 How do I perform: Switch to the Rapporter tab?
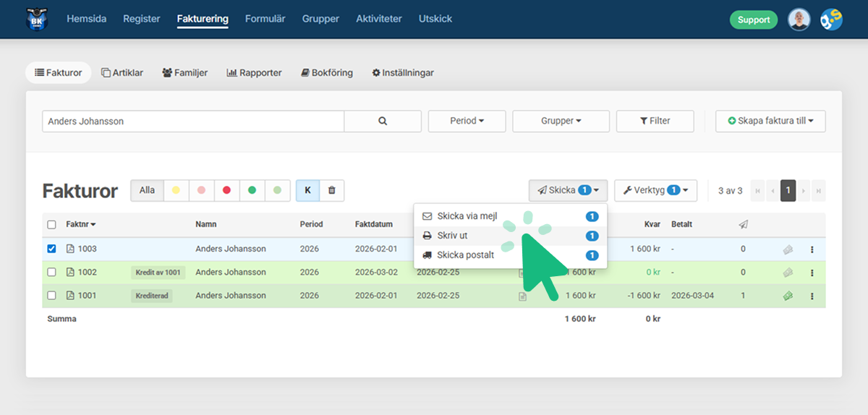tap(254, 73)
